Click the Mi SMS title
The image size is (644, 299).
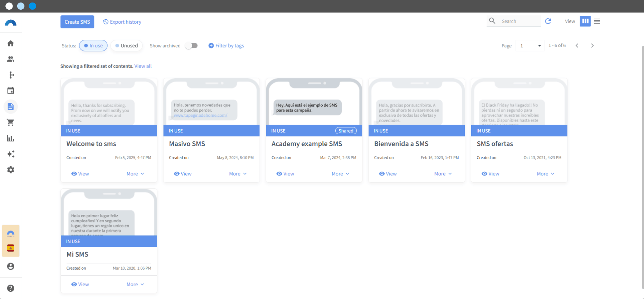tap(77, 254)
